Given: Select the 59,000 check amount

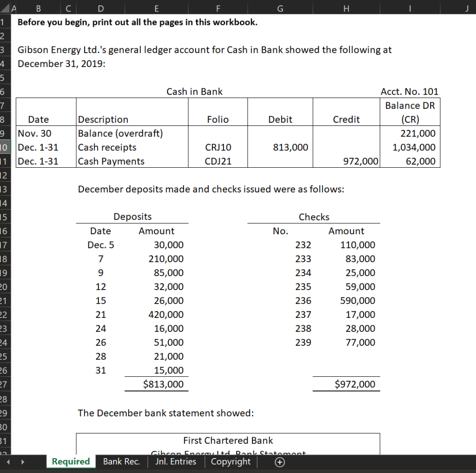Looking at the screenshot, I should click(346, 287).
